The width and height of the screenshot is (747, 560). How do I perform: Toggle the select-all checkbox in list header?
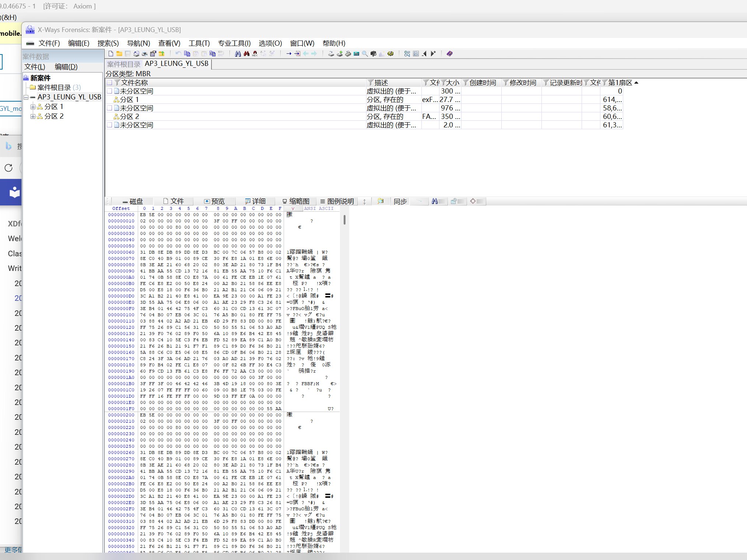(109, 82)
